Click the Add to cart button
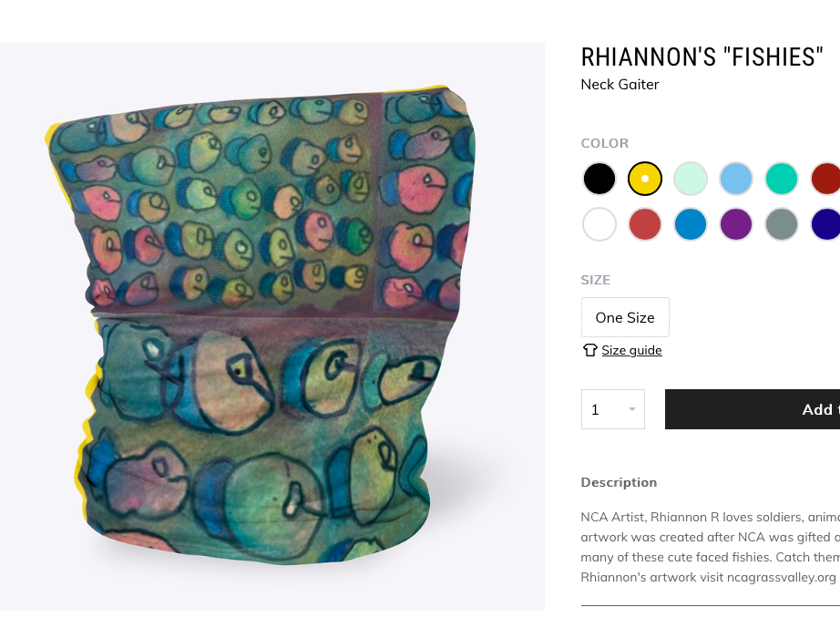The height and width of the screenshot is (618, 840). click(x=753, y=409)
